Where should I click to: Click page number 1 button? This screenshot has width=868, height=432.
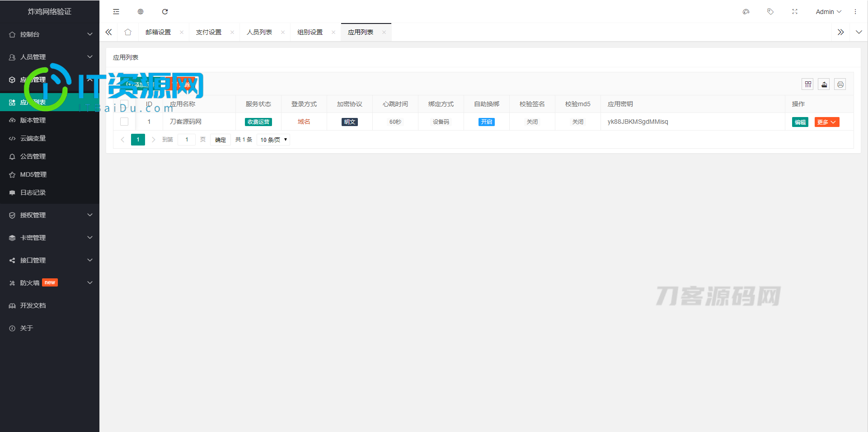(138, 140)
